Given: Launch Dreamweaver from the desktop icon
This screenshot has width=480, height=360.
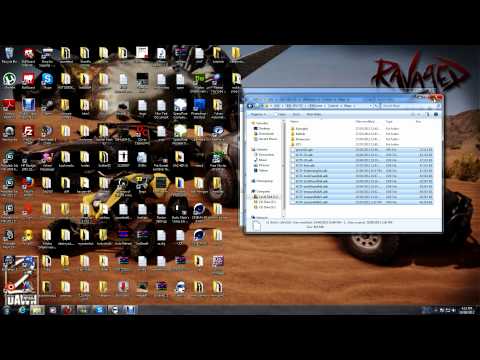Looking at the screenshot, I should (199, 81).
